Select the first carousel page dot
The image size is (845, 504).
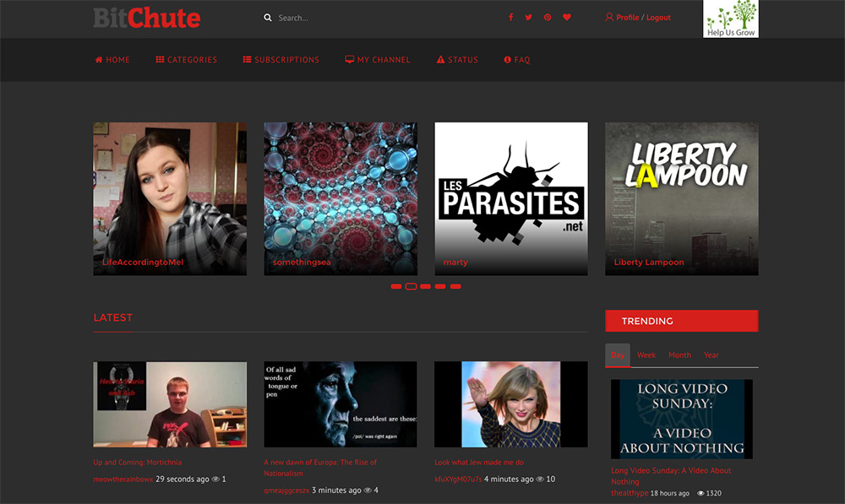pos(396,286)
